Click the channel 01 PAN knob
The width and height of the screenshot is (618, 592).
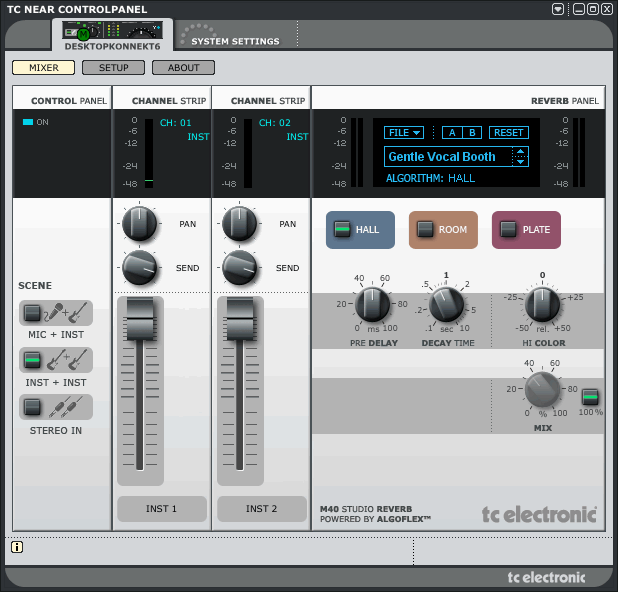coord(139,223)
